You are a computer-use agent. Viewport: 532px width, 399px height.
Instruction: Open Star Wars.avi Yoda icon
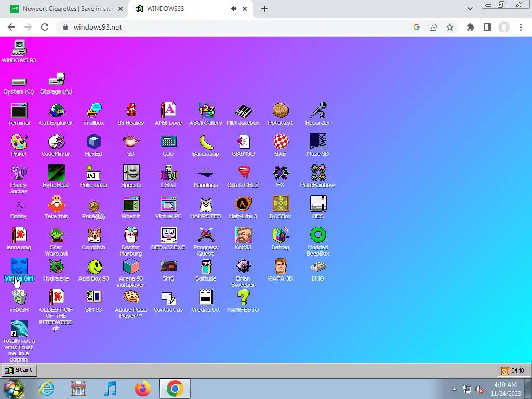pos(56,242)
